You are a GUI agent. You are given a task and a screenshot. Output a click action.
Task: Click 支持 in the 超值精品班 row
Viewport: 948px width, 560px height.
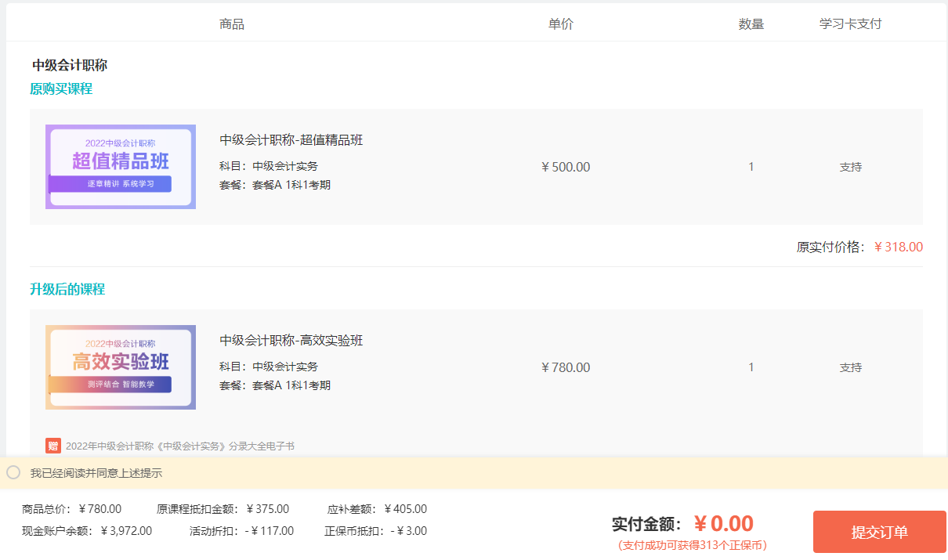(x=850, y=167)
